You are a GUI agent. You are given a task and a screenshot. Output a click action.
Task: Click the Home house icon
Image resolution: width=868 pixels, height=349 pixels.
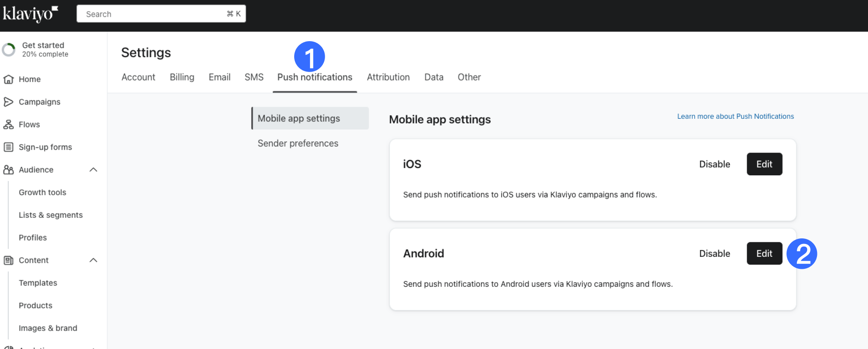8,79
